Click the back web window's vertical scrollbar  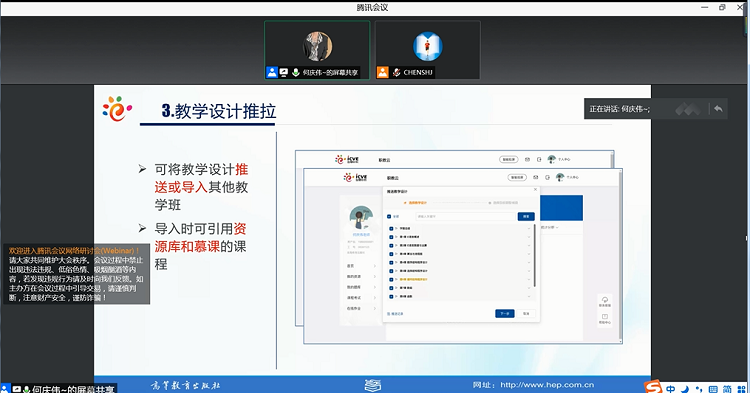(612, 160)
